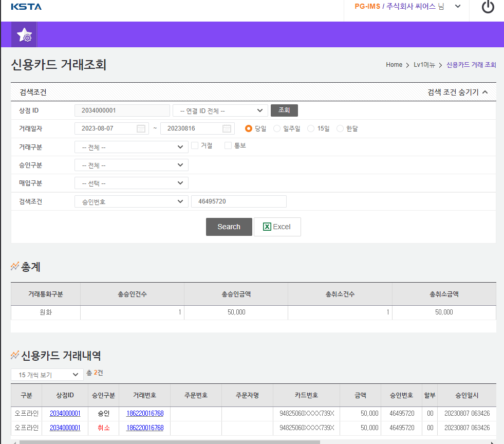Click the star favorites settings icon

[24, 34]
